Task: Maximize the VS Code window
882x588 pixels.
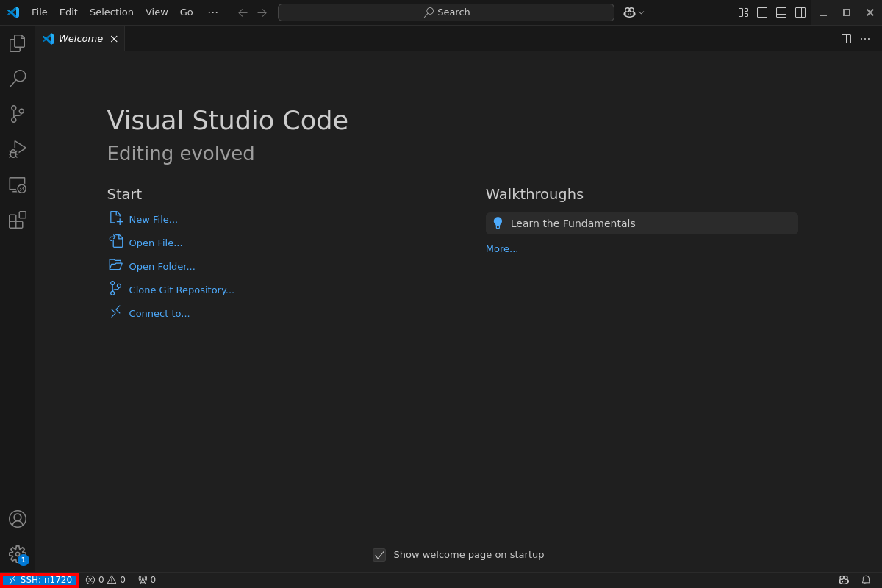Action: coord(847,12)
